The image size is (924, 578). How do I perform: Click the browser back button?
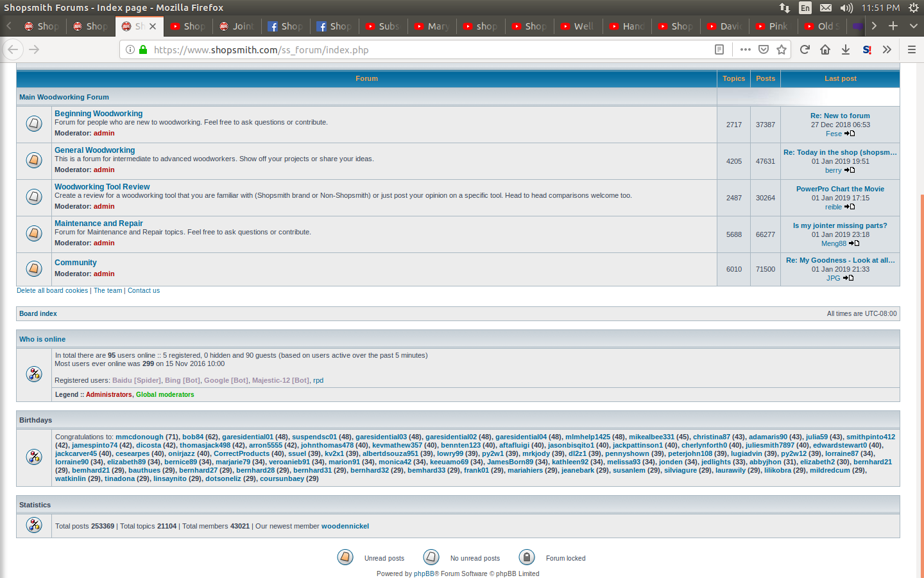tap(13, 49)
